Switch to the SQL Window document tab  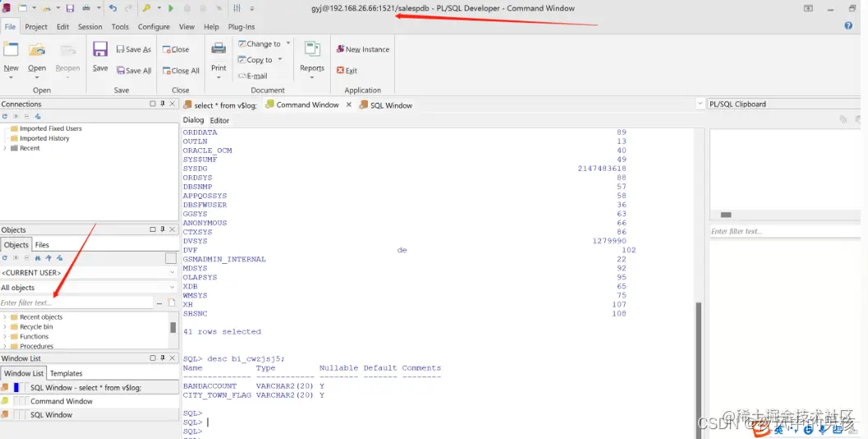pos(386,105)
